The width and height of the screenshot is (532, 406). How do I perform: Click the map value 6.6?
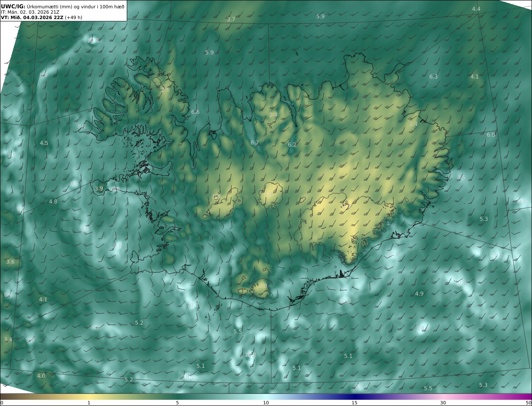[x=195, y=112]
